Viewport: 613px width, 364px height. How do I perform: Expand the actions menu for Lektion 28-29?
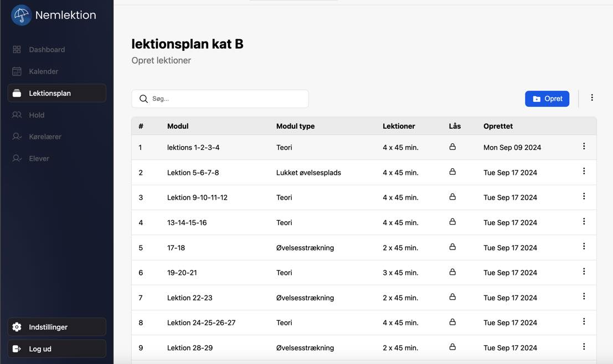pos(584,347)
